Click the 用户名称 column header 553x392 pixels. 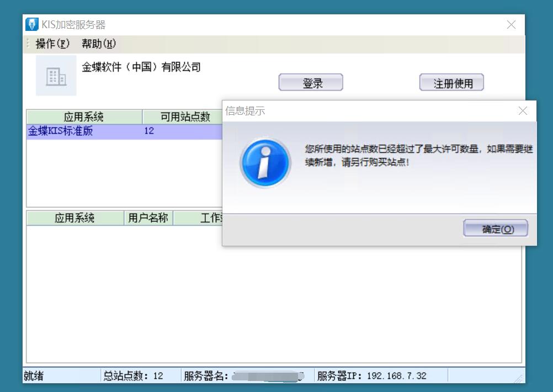(148, 218)
